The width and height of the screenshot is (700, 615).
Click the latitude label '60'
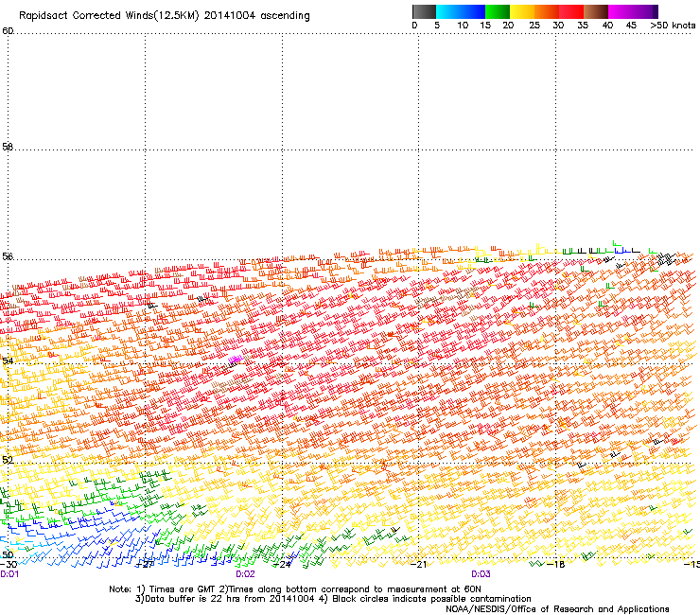pyautogui.click(x=8, y=31)
